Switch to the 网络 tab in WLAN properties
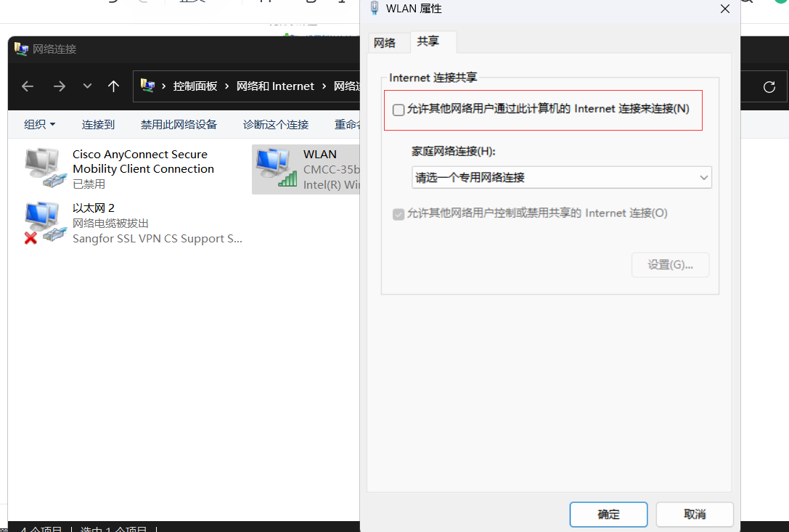The width and height of the screenshot is (789, 532). pos(385,43)
